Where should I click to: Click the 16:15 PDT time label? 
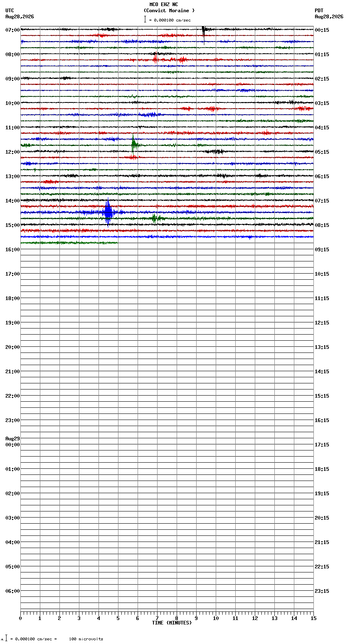[x=322, y=420]
